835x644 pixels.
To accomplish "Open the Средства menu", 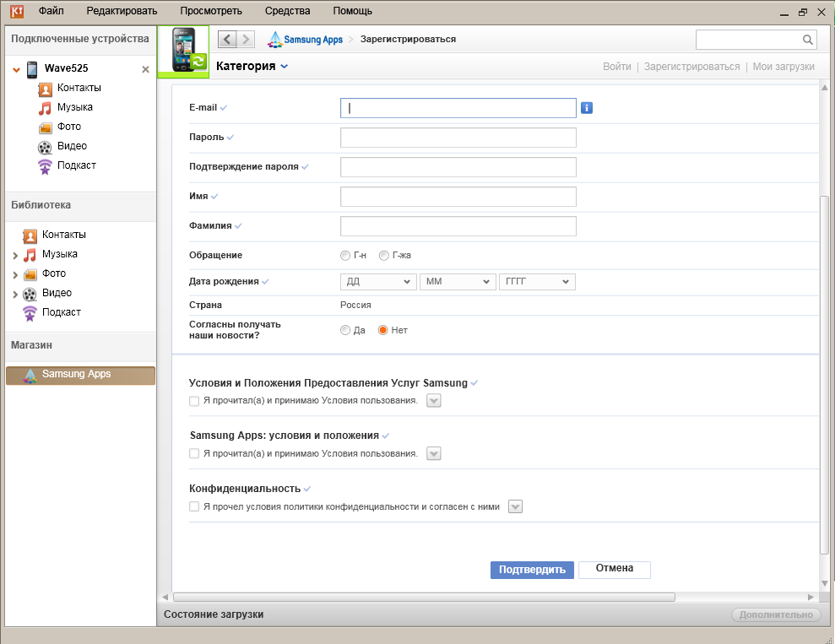I will [x=287, y=11].
